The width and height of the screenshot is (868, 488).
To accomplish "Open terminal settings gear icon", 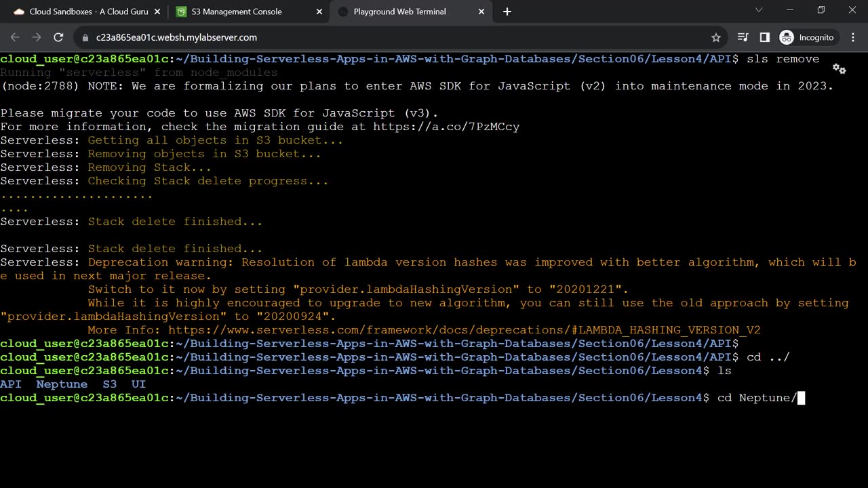I will [x=839, y=69].
